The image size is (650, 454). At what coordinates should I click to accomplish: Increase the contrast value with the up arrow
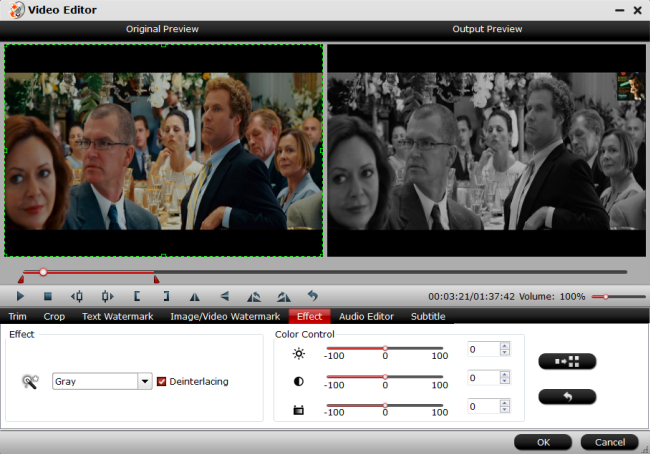(x=504, y=374)
